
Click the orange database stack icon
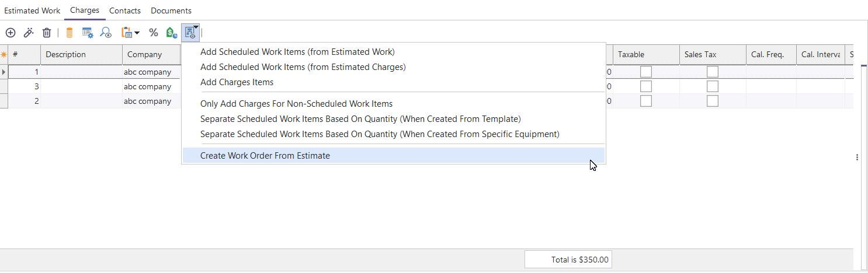click(69, 33)
